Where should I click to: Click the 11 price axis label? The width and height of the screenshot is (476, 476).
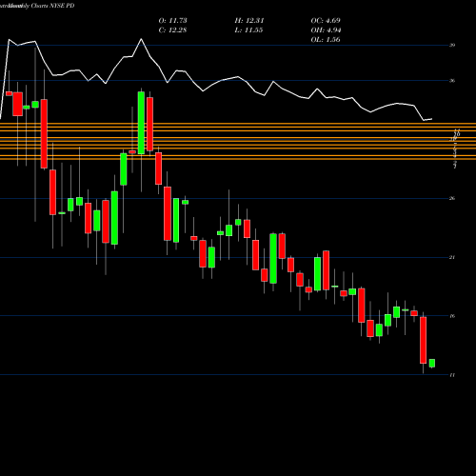(452, 375)
